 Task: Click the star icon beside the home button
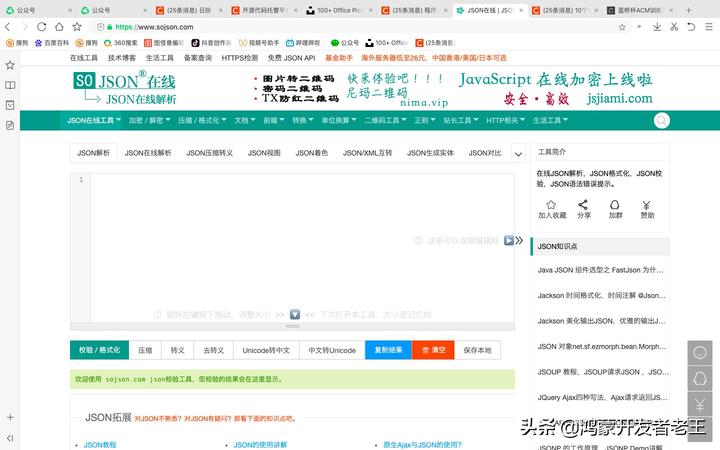point(77,27)
